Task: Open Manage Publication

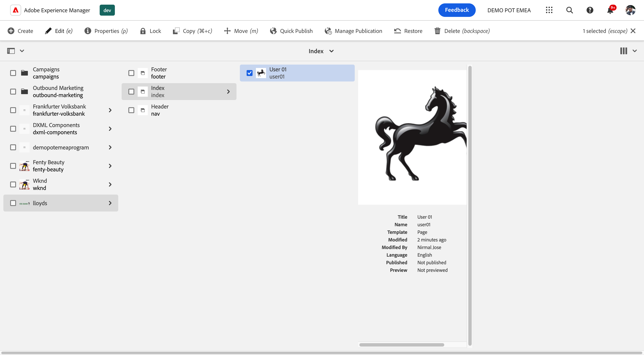Action: click(x=353, y=31)
